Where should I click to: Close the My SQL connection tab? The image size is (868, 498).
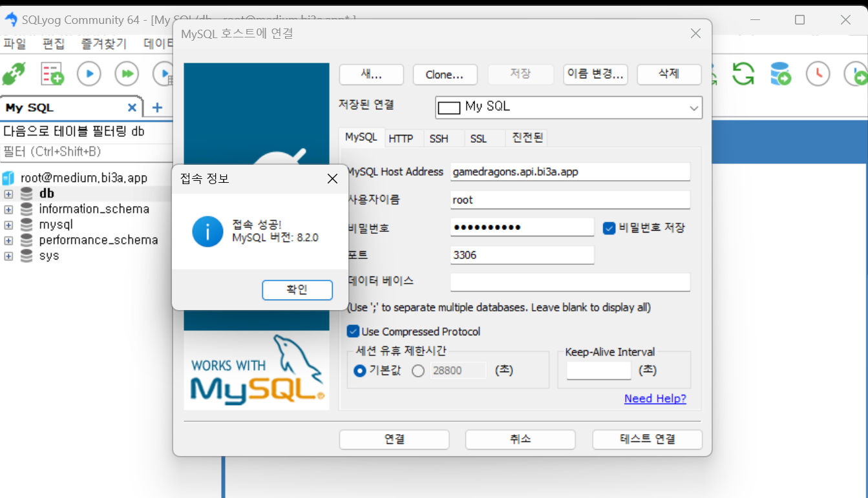(x=132, y=107)
